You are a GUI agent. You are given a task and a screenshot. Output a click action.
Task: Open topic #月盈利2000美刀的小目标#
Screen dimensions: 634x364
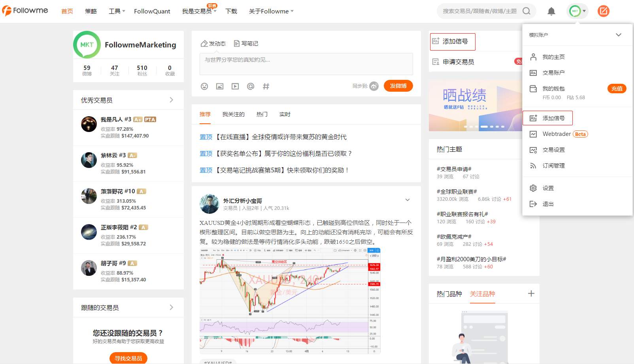point(472,259)
